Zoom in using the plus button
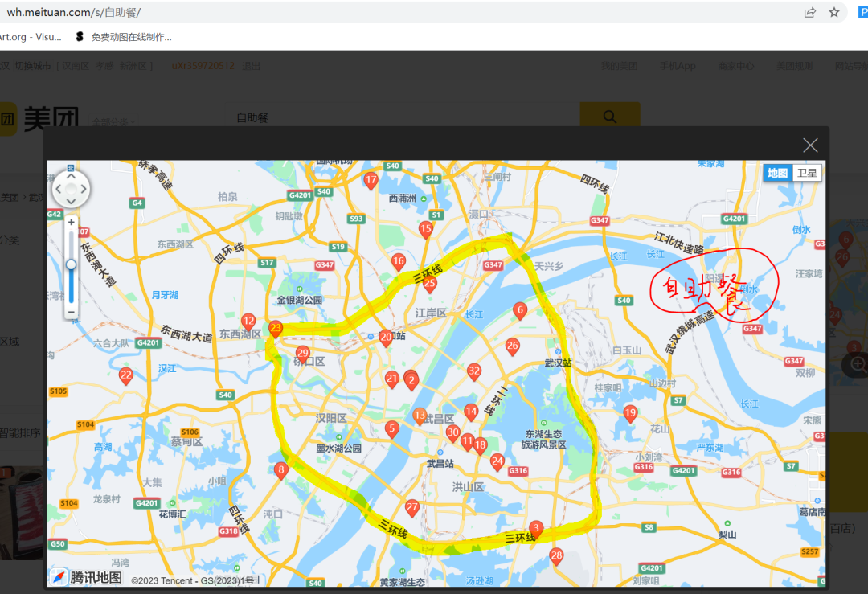The width and height of the screenshot is (868, 594). 71,223
